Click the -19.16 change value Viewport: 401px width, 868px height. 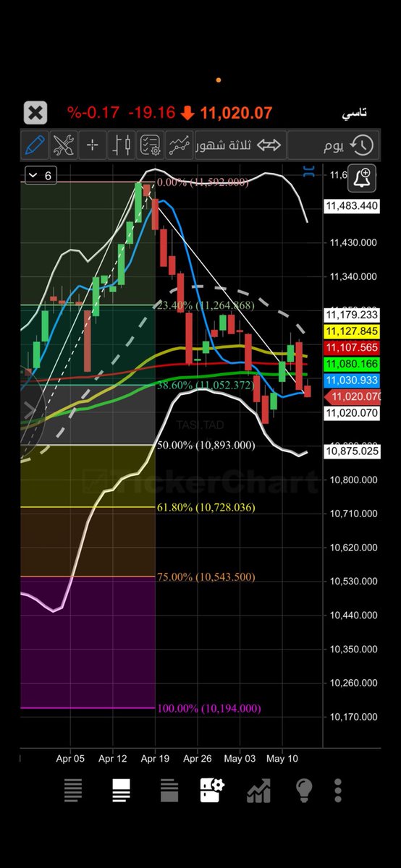click(152, 113)
